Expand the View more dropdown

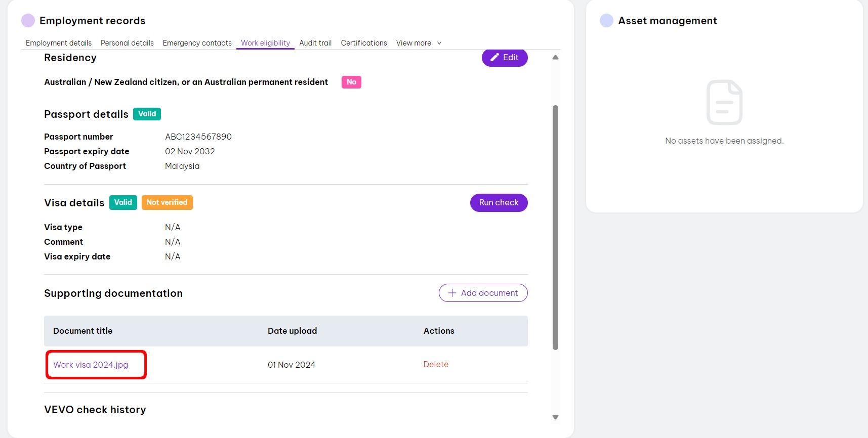point(419,43)
